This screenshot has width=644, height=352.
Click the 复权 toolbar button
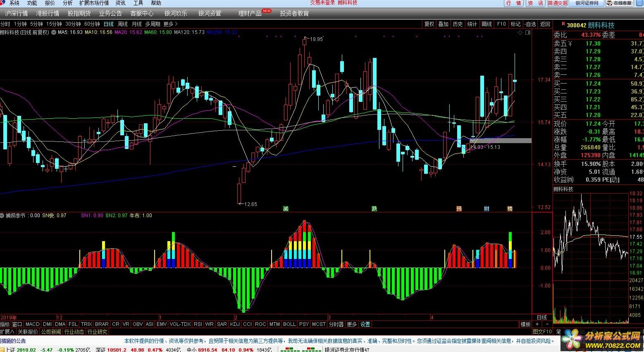coord(429,24)
